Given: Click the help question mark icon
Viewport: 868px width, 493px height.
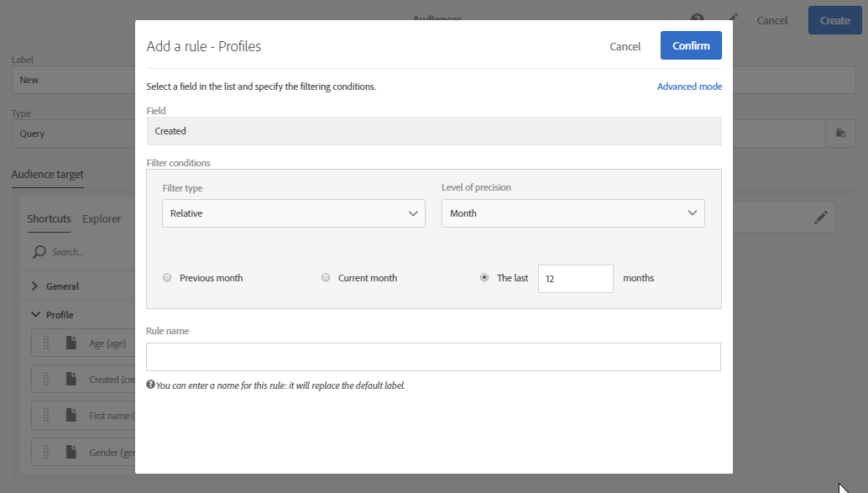Looking at the screenshot, I should point(697,19).
